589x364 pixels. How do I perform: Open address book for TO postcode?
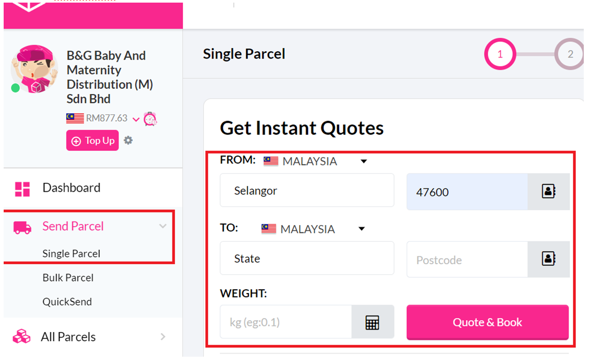[548, 259]
